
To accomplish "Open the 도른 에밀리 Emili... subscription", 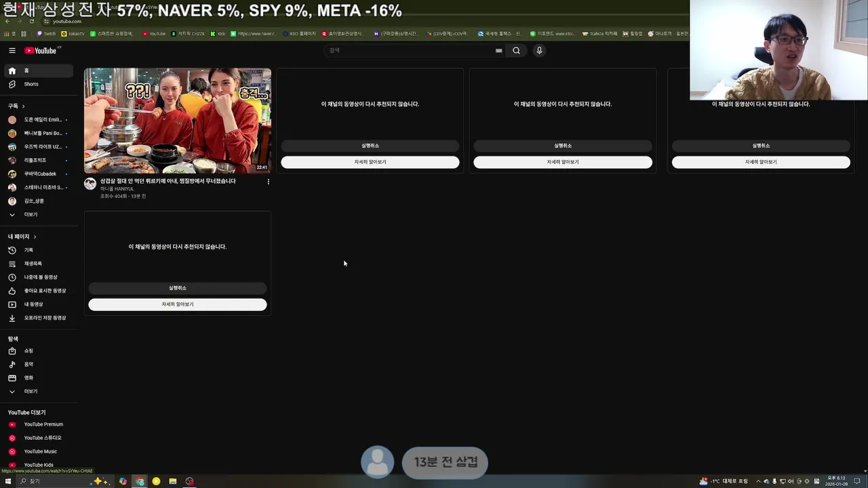I will tap(38, 120).
